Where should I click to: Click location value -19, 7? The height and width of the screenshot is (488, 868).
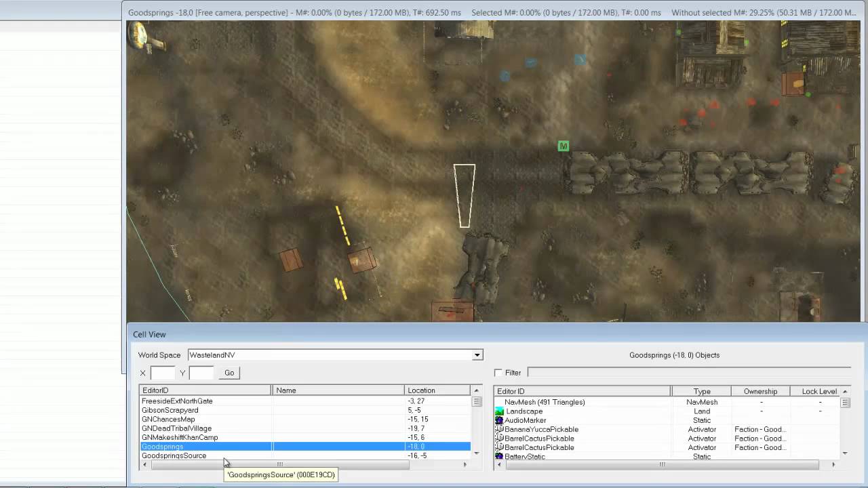tap(416, 428)
